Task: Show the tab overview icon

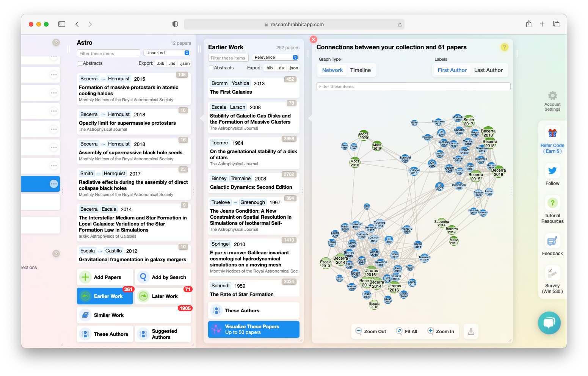Action: [556, 24]
